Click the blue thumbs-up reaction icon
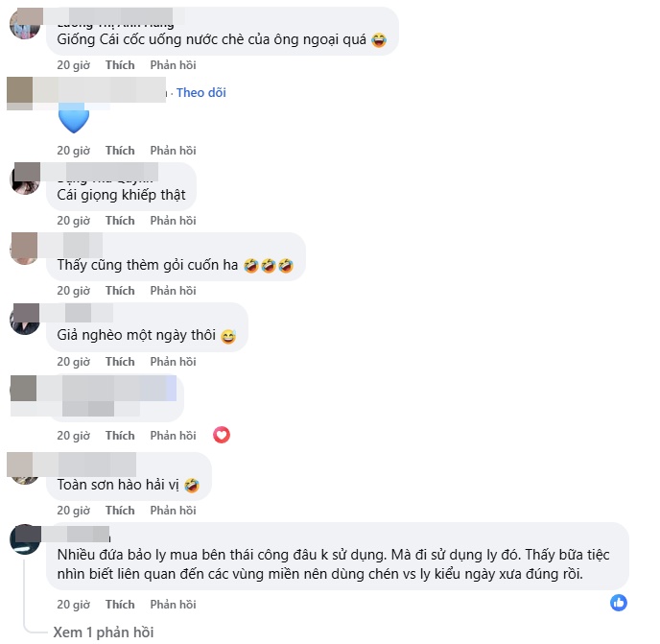660x644 pixels. pyautogui.click(x=619, y=603)
